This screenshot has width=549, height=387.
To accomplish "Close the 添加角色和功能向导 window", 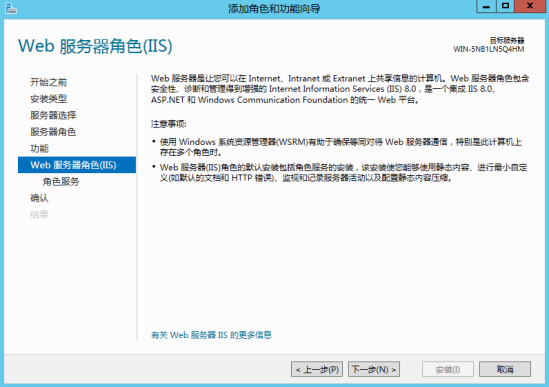I will tap(530, 6).
